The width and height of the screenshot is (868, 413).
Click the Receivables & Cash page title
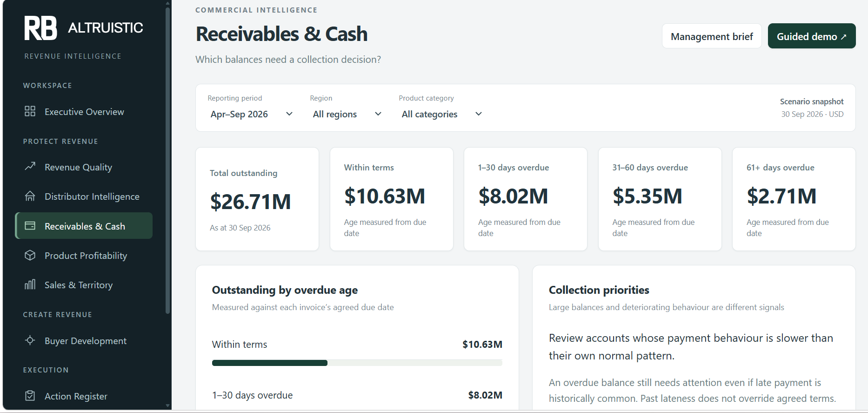[x=281, y=34]
